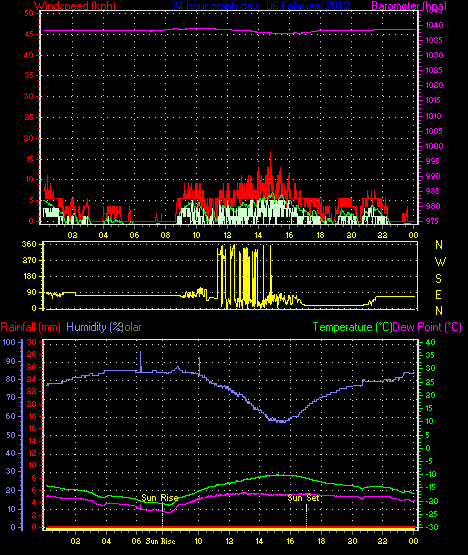This screenshot has width=468, height=555.
Task: Click the S compass direction label
Action: pos(439,279)
